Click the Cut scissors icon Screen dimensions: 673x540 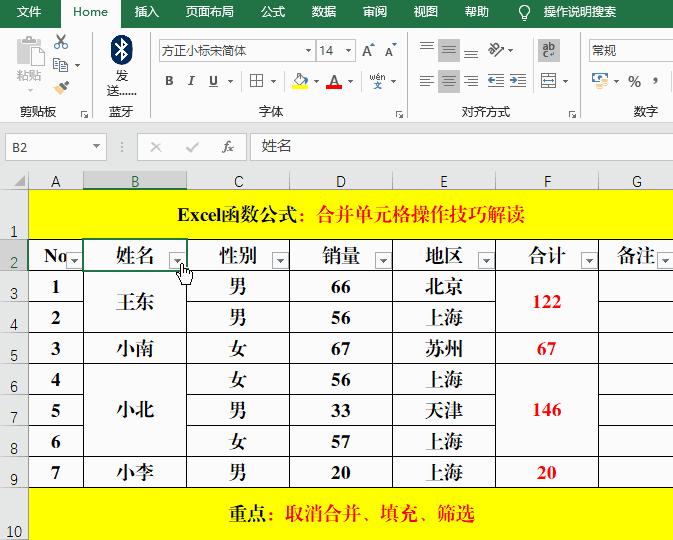[x=61, y=42]
